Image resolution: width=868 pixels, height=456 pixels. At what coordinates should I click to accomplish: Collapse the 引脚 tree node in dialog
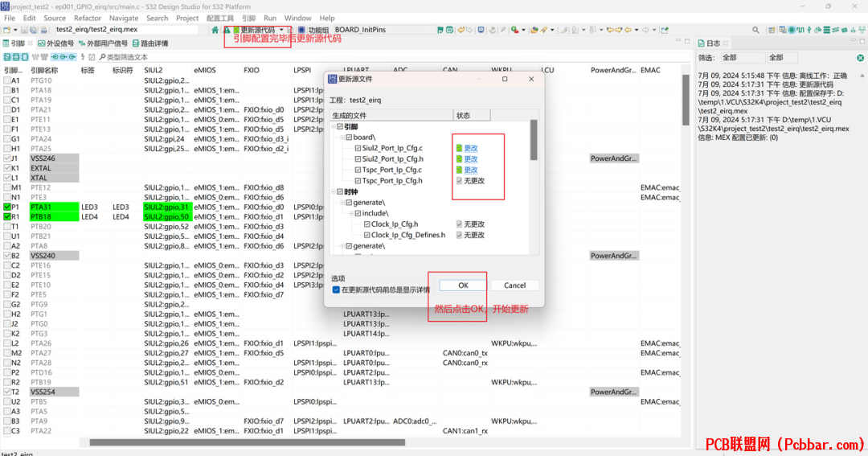pos(334,127)
